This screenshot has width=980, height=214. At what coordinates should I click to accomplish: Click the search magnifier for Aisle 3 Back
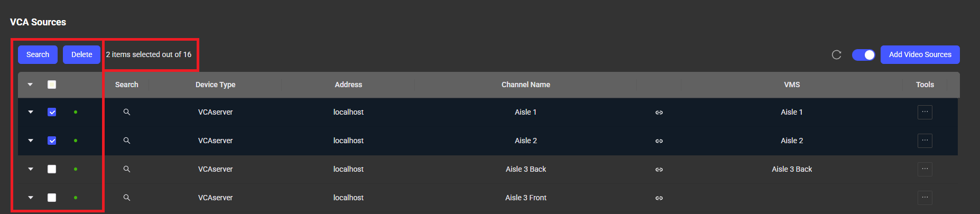click(x=127, y=169)
